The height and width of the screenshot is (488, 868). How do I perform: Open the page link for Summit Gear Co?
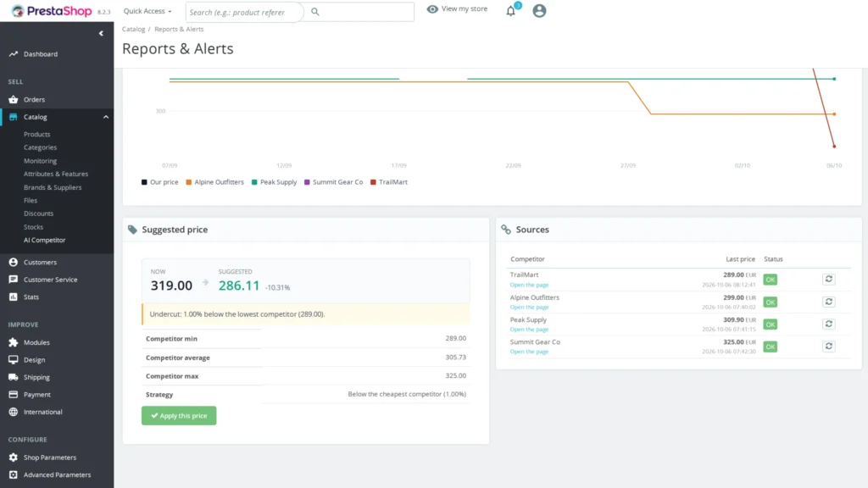point(529,352)
